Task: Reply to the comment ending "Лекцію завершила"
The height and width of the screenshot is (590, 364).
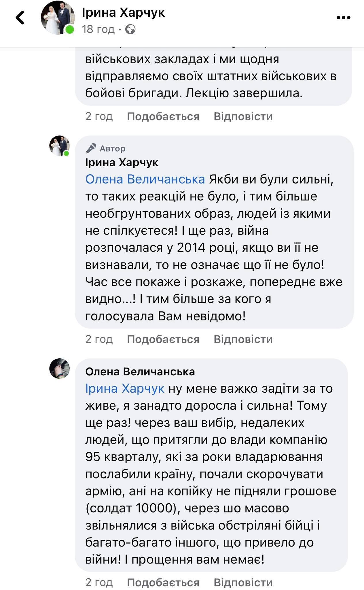Action: [243, 116]
